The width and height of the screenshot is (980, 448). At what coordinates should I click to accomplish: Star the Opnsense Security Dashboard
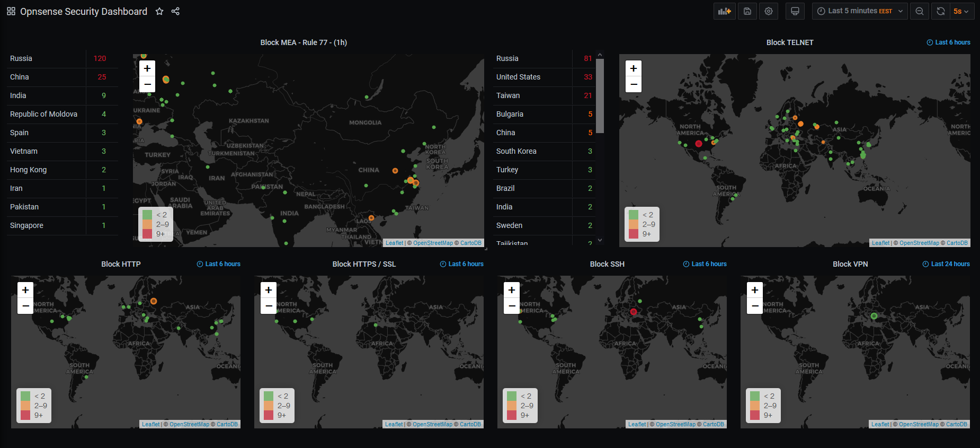coord(159,11)
